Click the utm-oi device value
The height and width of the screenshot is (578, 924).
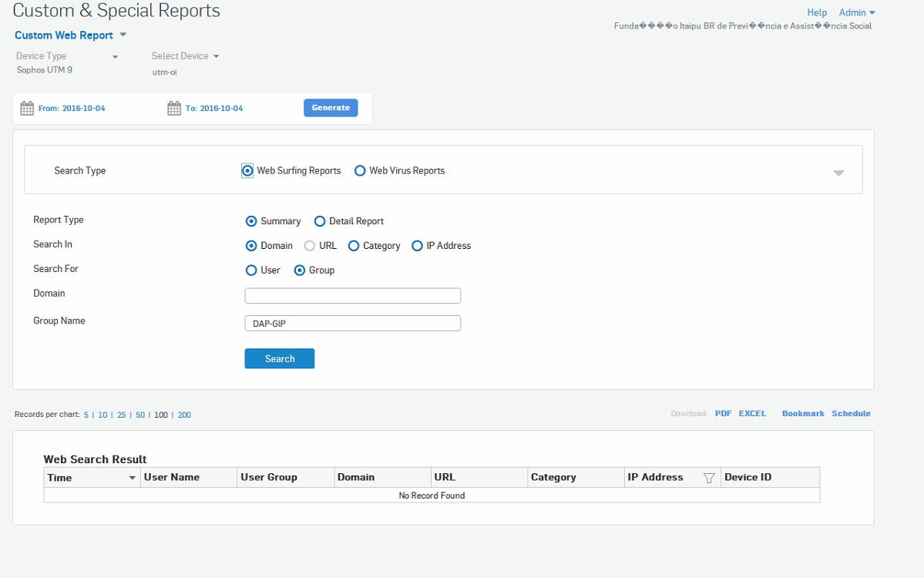[x=164, y=72]
